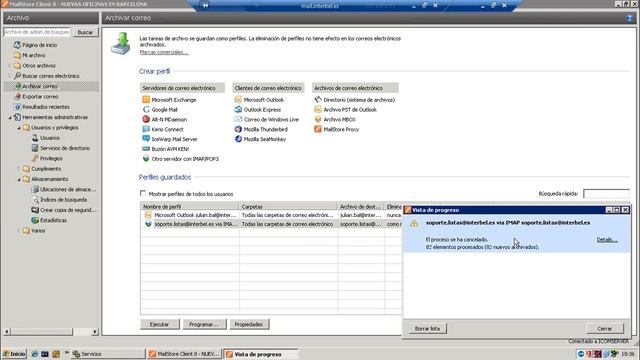Viewport: 640px width, 360px height.
Task: Enable Mostrar perfiles de todos los usuarios
Action: tap(143, 193)
